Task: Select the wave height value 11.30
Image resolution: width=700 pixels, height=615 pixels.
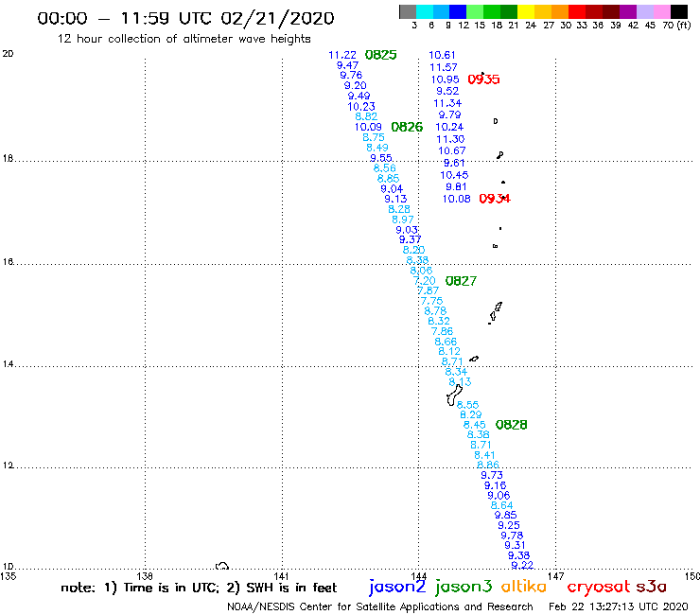Action: click(x=450, y=139)
